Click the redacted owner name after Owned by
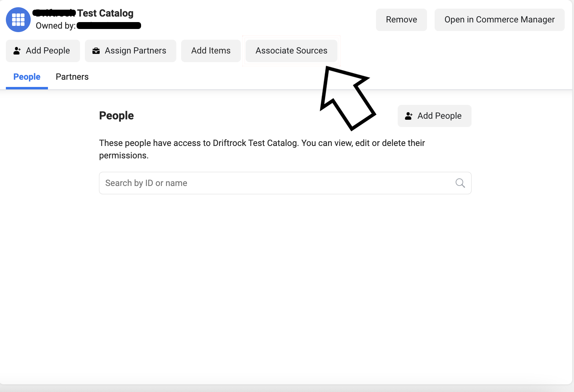 [109, 26]
